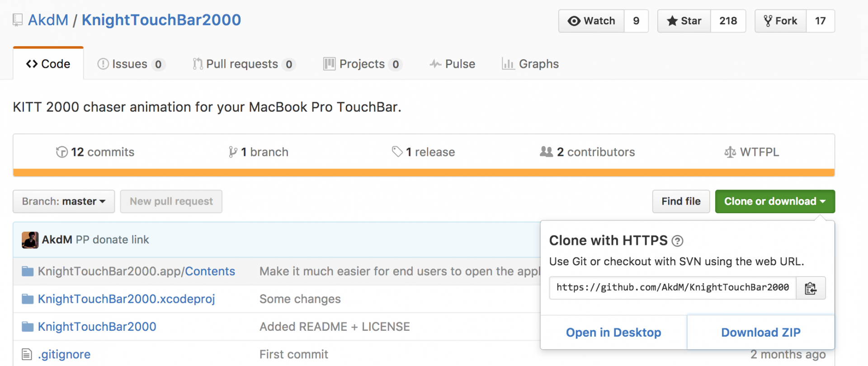This screenshot has height=366, width=868.
Task: Click the Download ZIP link
Action: (x=760, y=333)
